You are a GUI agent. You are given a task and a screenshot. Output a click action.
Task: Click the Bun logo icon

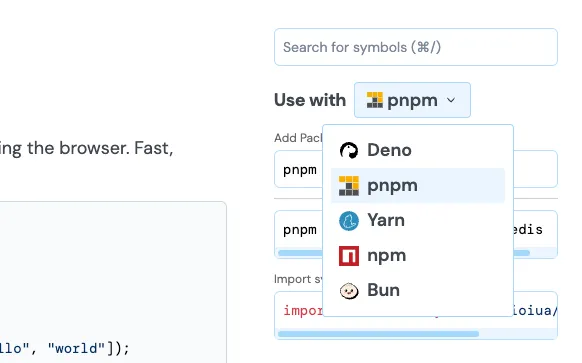[x=349, y=291]
